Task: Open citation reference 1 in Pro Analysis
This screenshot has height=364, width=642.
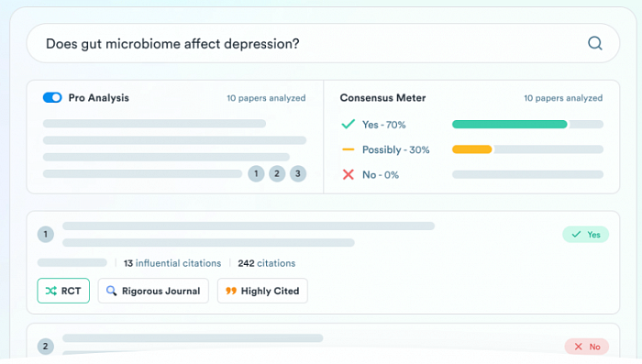Action: tap(256, 173)
